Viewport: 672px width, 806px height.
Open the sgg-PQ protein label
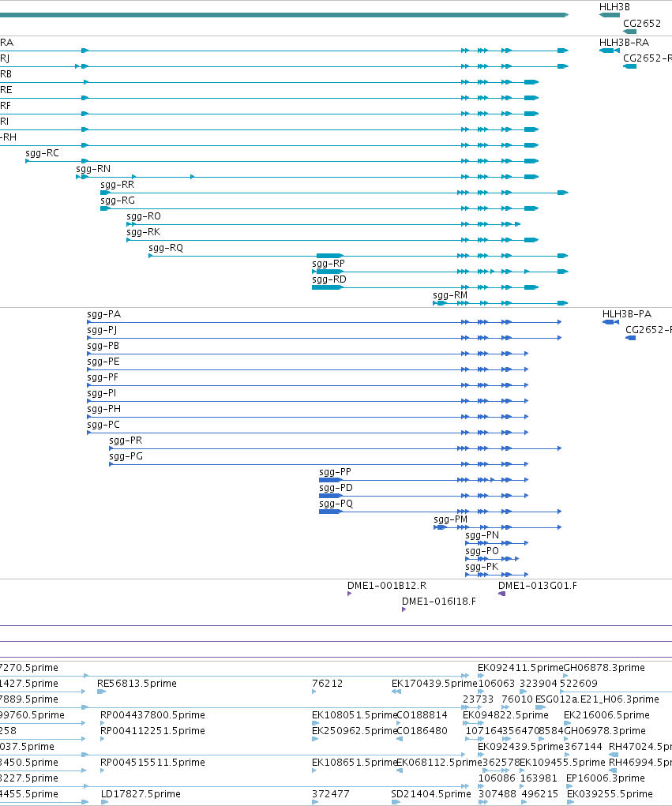pos(336,504)
